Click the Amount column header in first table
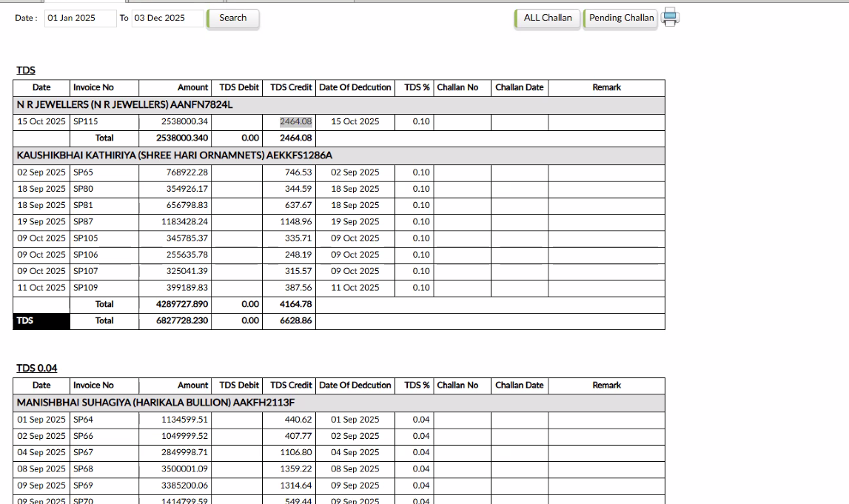Viewport: 849px width, 504px height. pyautogui.click(x=192, y=87)
